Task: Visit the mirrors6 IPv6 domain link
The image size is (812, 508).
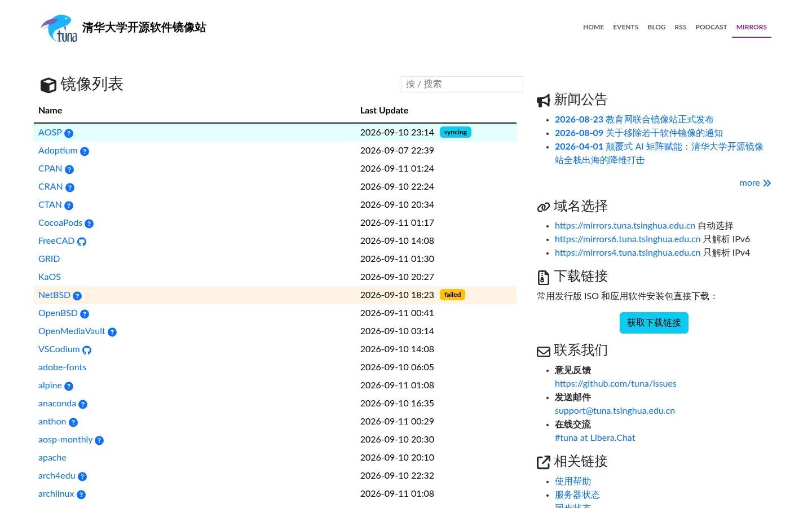Action: (x=628, y=239)
